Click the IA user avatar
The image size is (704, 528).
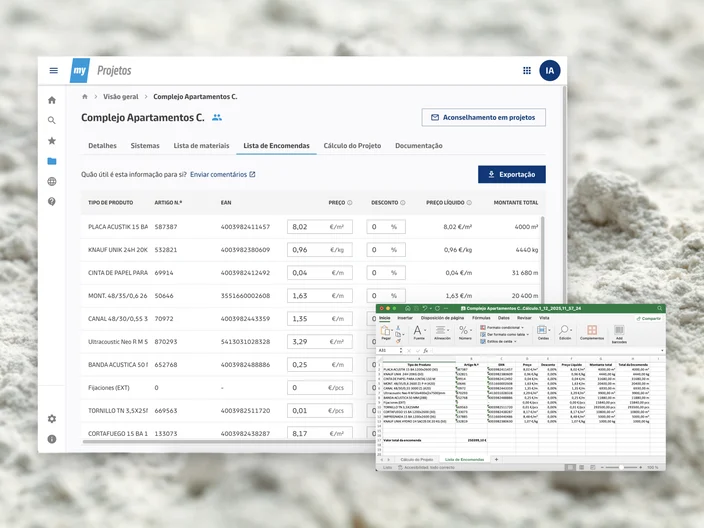pos(550,70)
